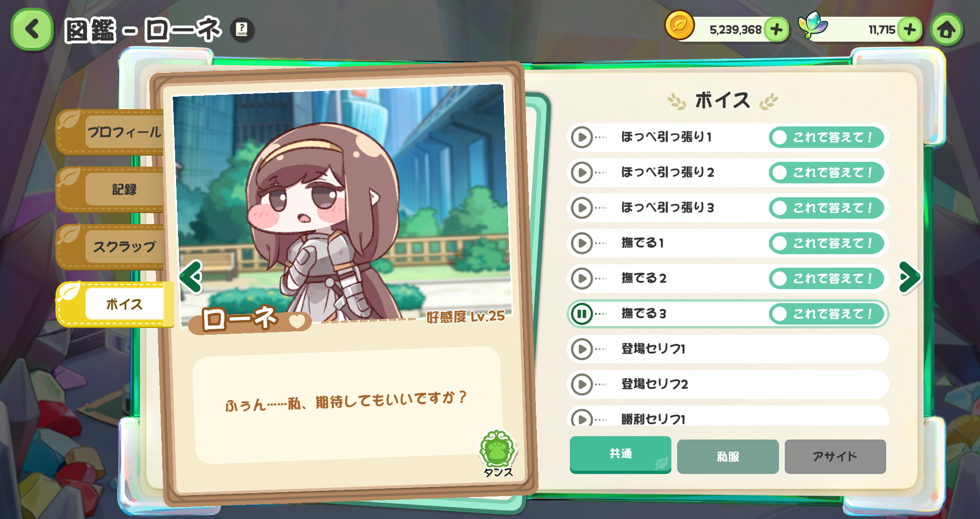
Task: Switch to the 私服 voice category
Action: [x=728, y=457]
